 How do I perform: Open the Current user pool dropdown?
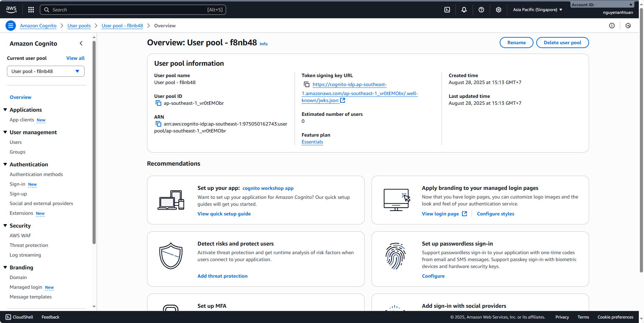click(x=46, y=71)
